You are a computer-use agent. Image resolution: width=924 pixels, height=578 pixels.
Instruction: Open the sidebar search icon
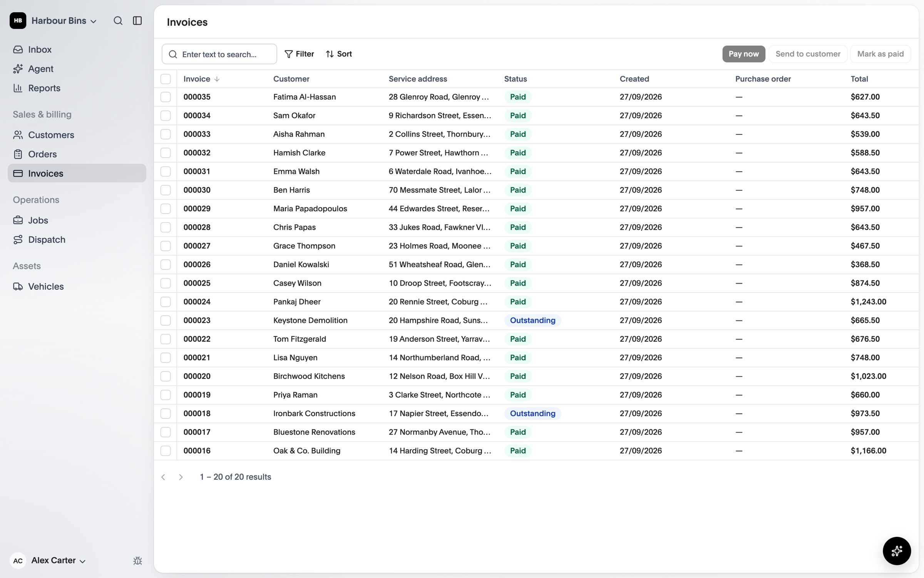point(118,21)
